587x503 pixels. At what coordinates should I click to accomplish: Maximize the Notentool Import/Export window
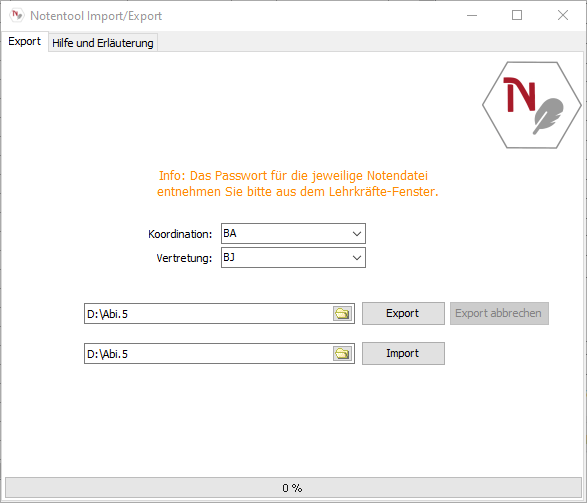tap(517, 15)
